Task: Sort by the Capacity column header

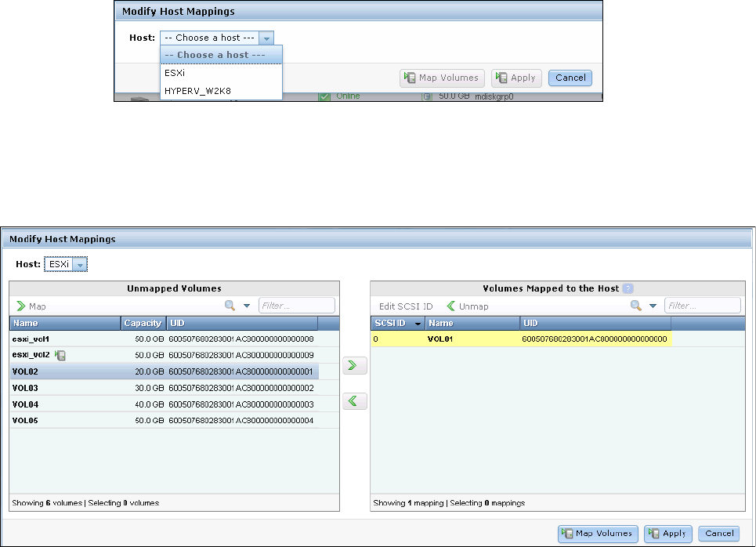Action: click(x=142, y=323)
